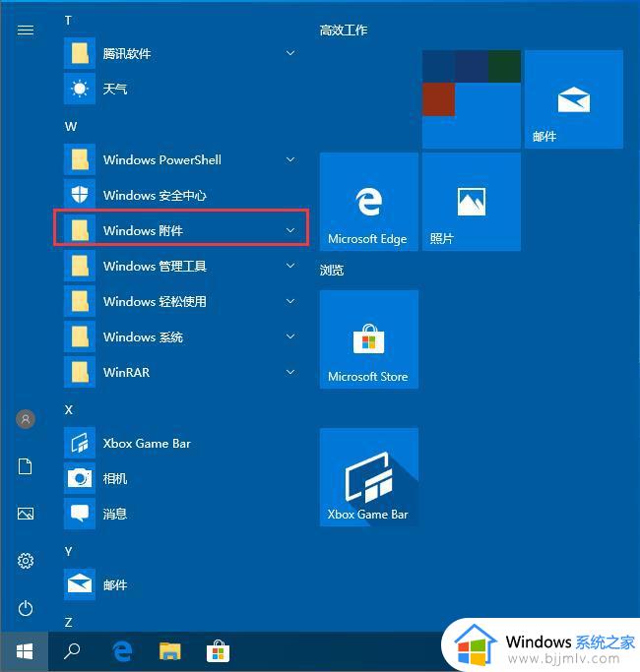This screenshot has height=672, width=640.
Task: Open the Pictures sidebar icon
Action: pyautogui.click(x=26, y=514)
